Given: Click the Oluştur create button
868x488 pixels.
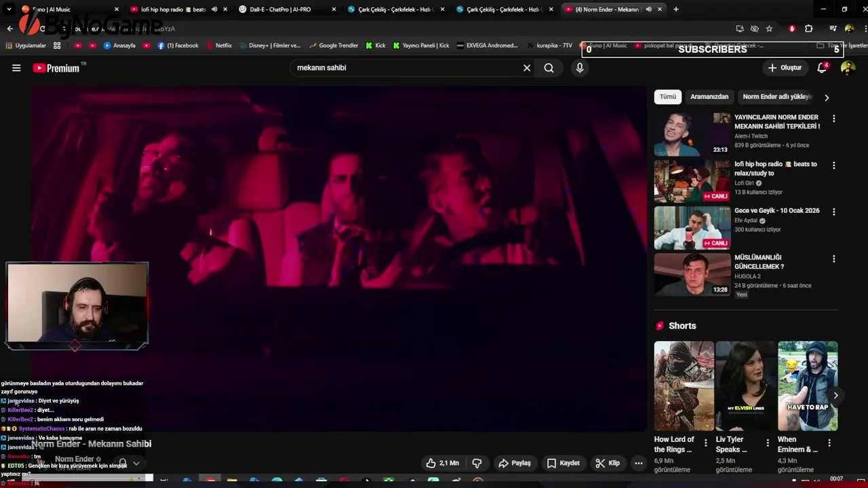Looking at the screenshot, I should coord(785,68).
